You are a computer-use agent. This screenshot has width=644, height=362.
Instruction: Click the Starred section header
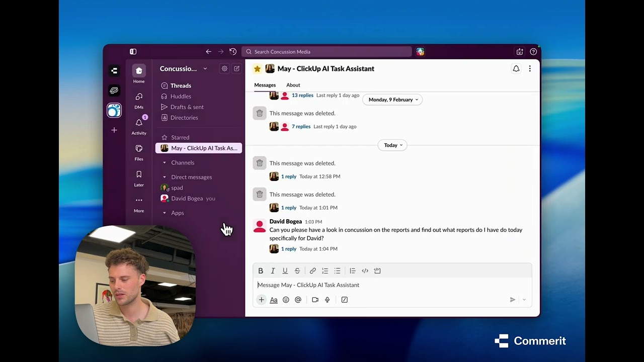(x=180, y=137)
